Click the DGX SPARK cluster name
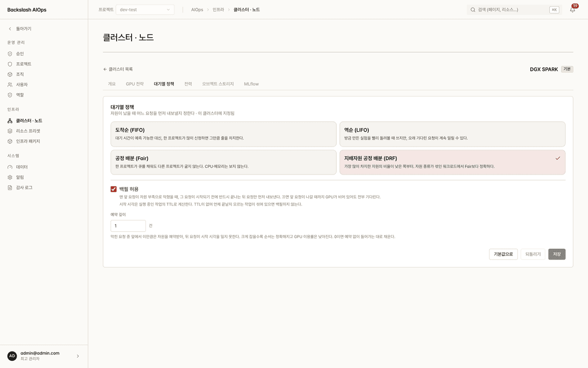Image resolution: width=588 pixels, height=368 pixels. [544, 69]
